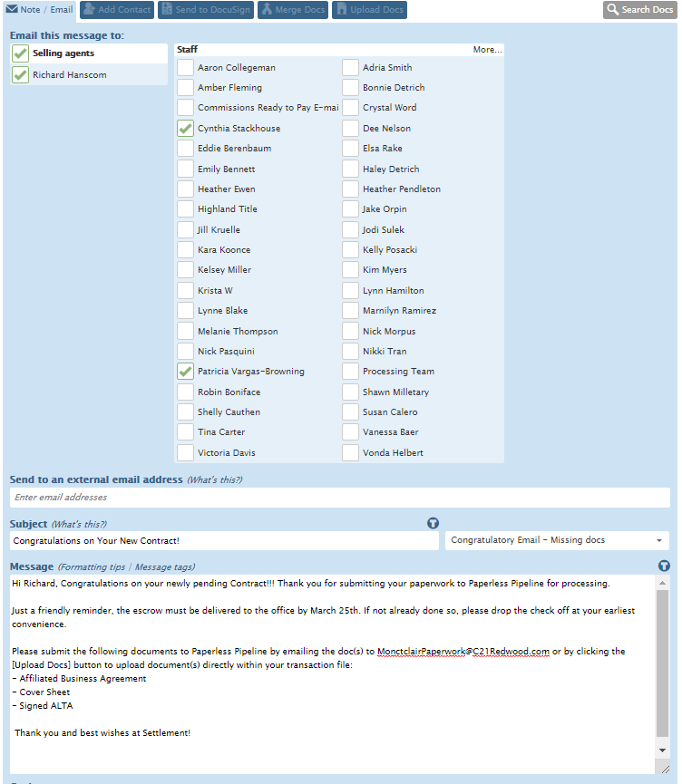Click the Upload Docs button
The height and width of the screenshot is (784, 682).
(369, 9)
